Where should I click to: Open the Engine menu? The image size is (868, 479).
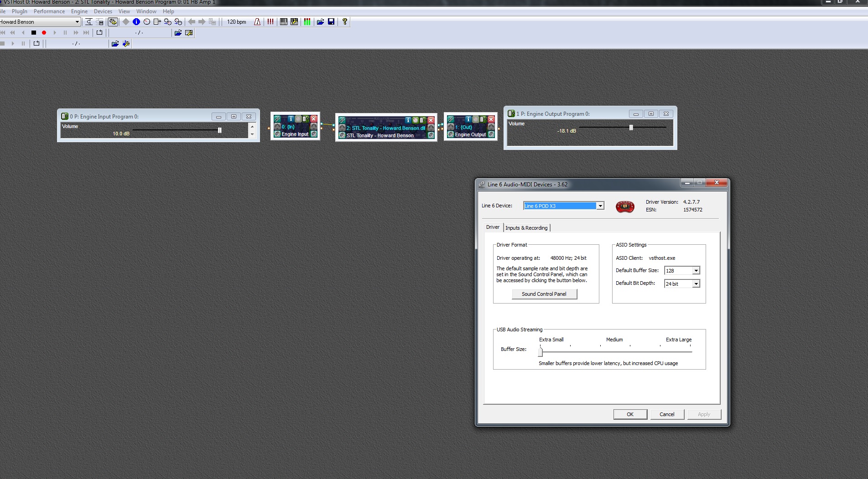79,11
